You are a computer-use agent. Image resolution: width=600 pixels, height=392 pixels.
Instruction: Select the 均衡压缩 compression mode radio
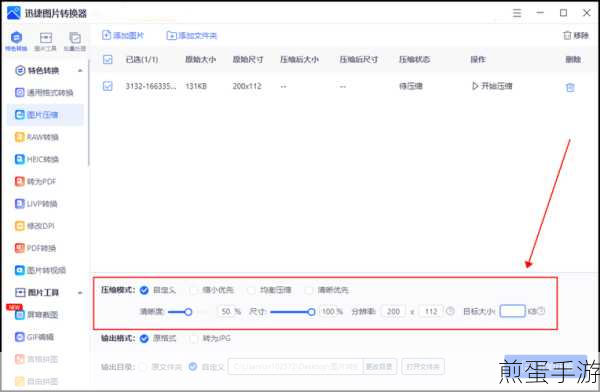pyautogui.click(x=251, y=290)
